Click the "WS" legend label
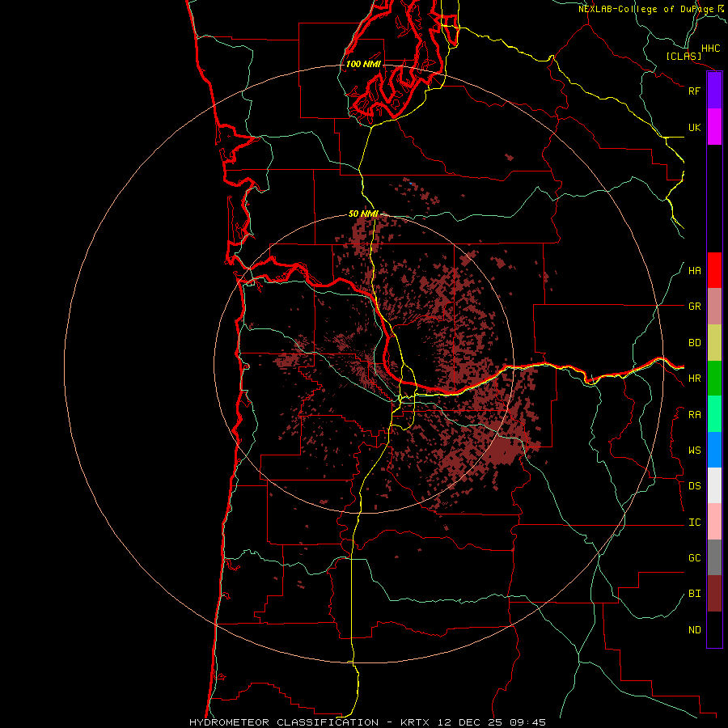Screen dimensions: 728x728 coord(694,451)
